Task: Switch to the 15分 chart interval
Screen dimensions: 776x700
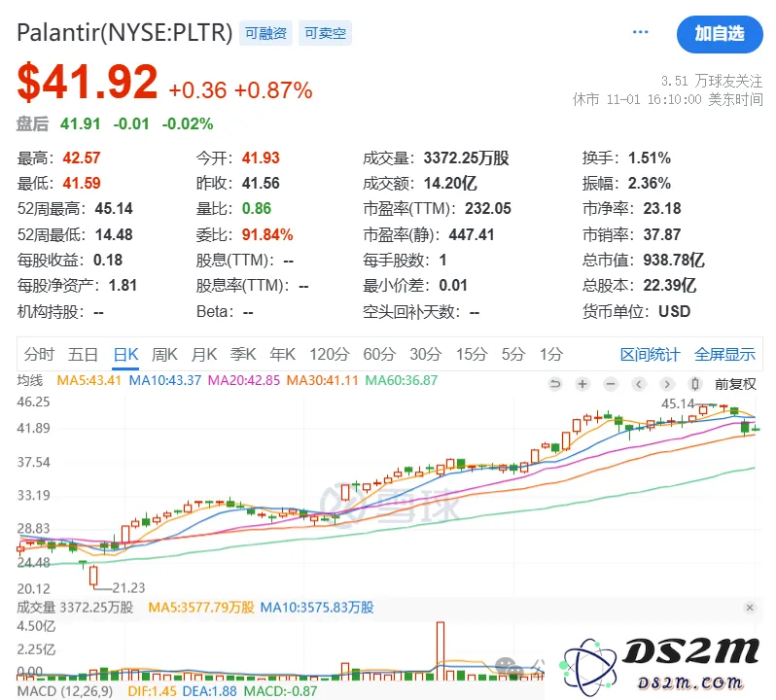Action: pos(472,354)
